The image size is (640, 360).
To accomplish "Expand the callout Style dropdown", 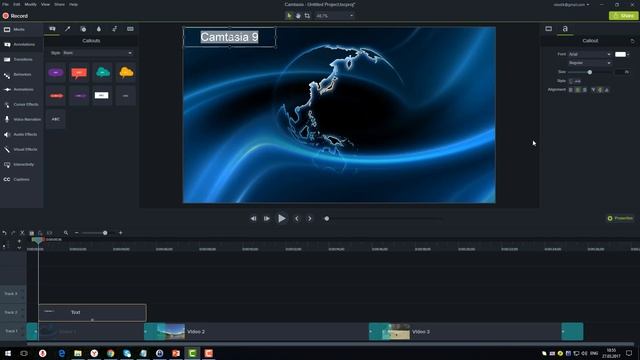I will coord(97,53).
